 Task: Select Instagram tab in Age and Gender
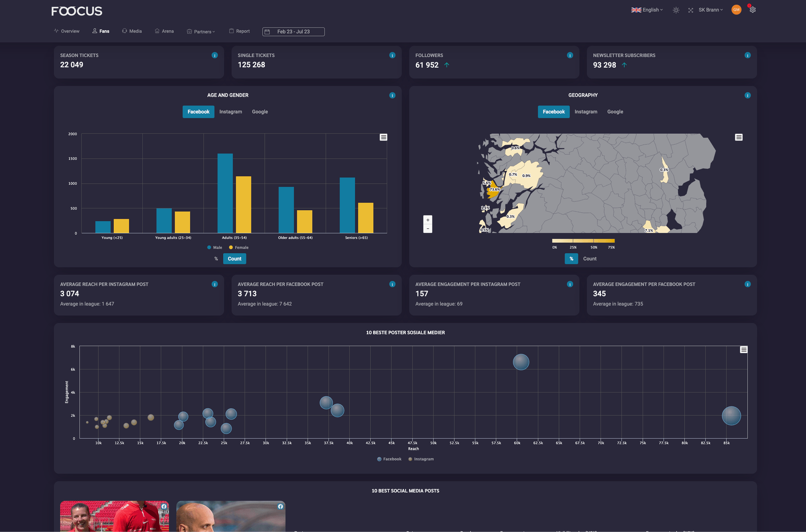(x=231, y=112)
